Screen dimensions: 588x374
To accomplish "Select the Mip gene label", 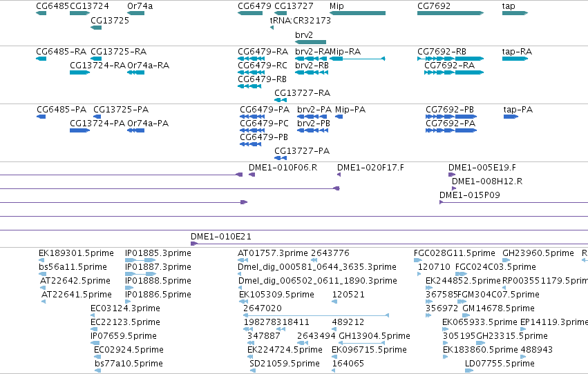I will point(336,6).
